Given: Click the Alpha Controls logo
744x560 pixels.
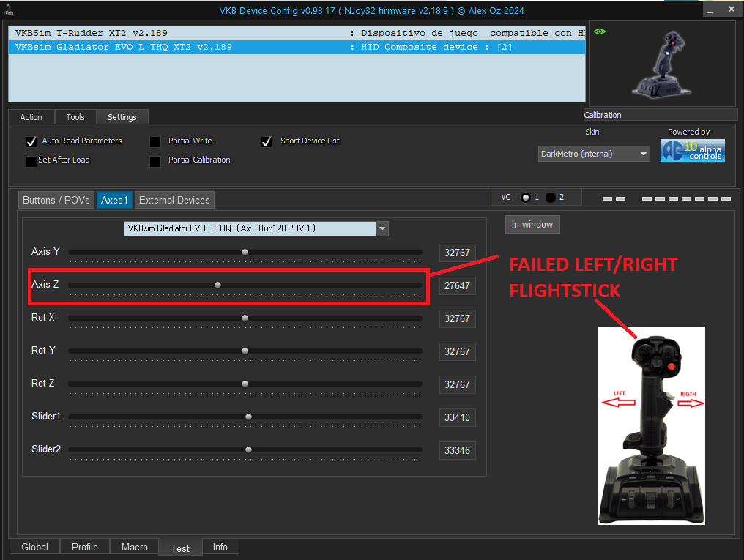Looking at the screenshot, I should pyautogui.click(x=692, y=150).
